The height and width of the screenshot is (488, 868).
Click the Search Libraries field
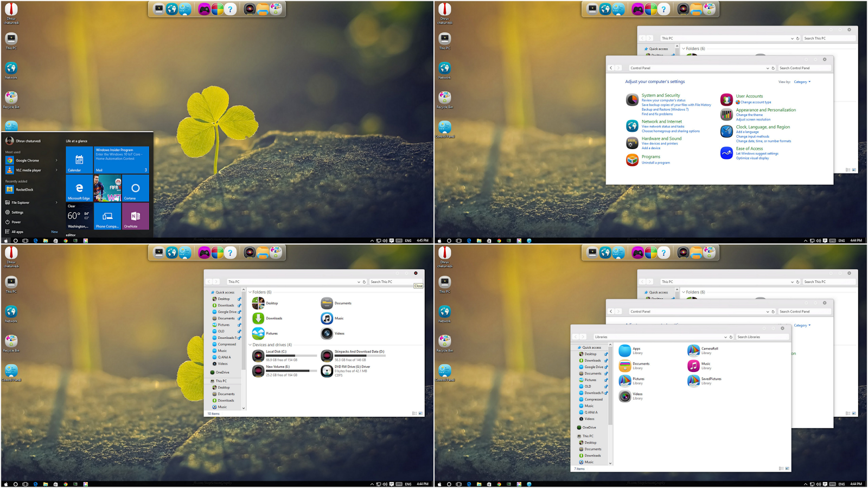click(x=762, y=337)
